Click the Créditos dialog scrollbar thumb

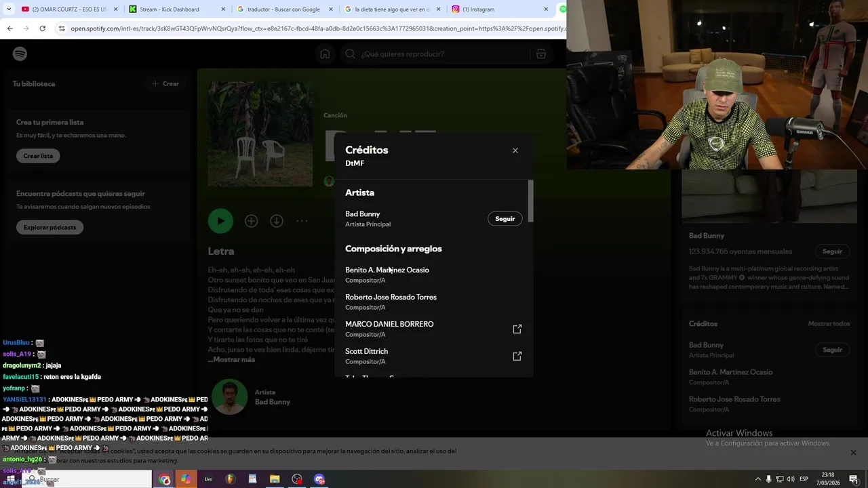[530, 201]
